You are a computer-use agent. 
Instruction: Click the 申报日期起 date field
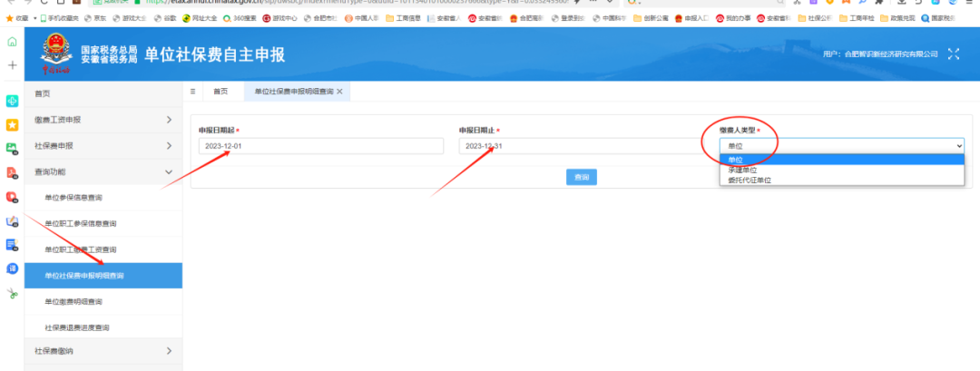[x=320, y=146]
